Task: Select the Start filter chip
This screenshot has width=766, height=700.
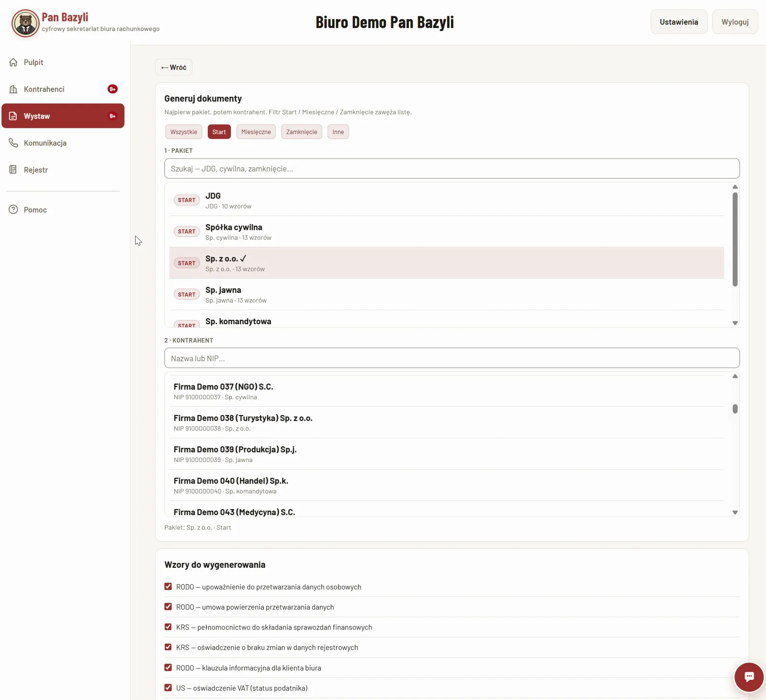Action: click(219, 132)
